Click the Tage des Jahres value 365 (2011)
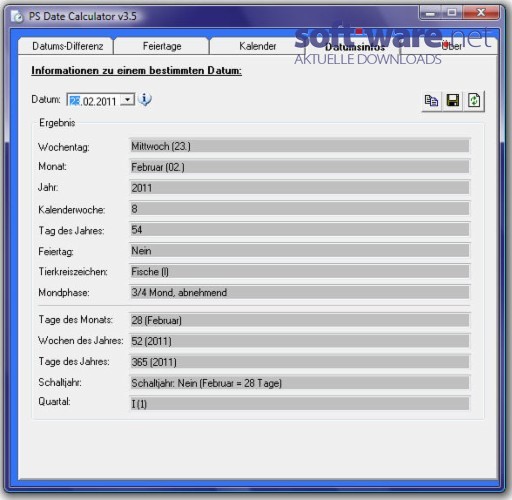This screenshot has height=500, width=512. click(299, 362)
